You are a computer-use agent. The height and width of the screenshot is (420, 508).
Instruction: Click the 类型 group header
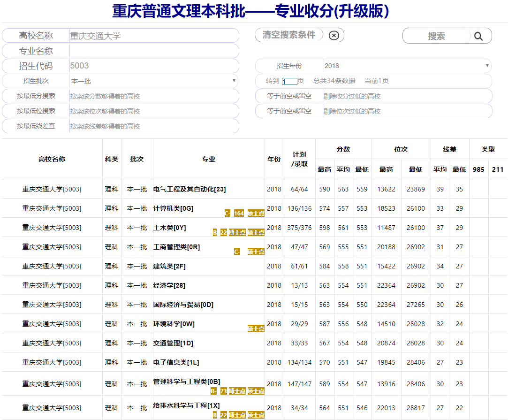[x=488, y=149]
